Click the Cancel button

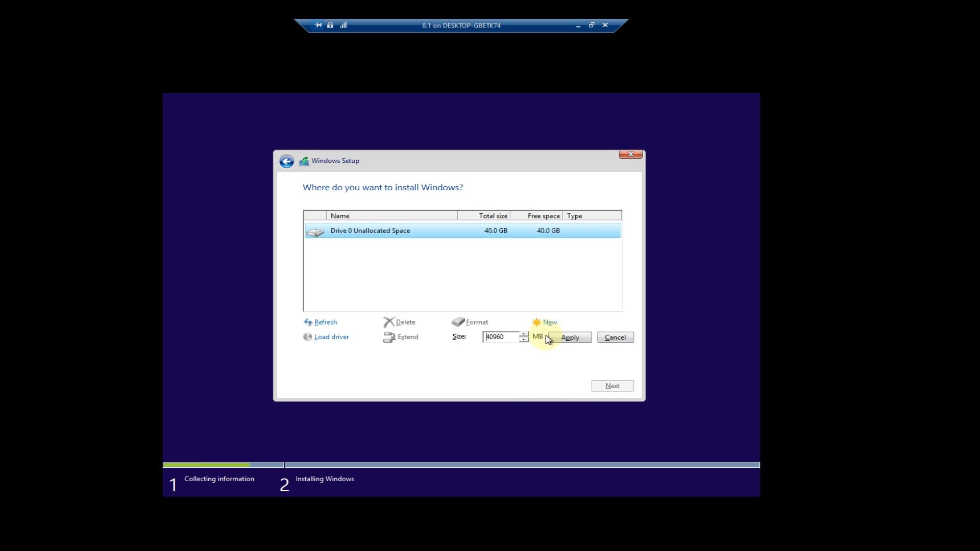click(616, 338)
